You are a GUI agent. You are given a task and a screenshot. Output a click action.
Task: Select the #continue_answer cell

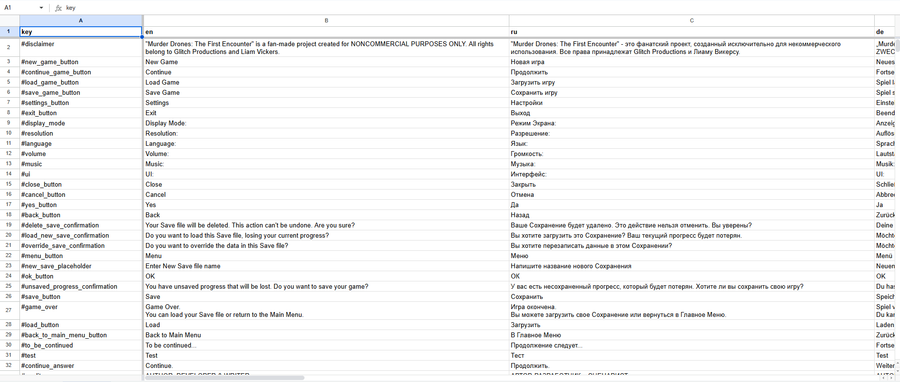[x=81, y=365]
